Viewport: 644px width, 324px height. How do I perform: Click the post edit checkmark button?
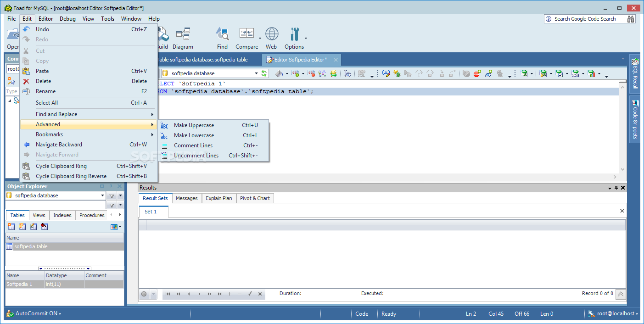[250, 294]
